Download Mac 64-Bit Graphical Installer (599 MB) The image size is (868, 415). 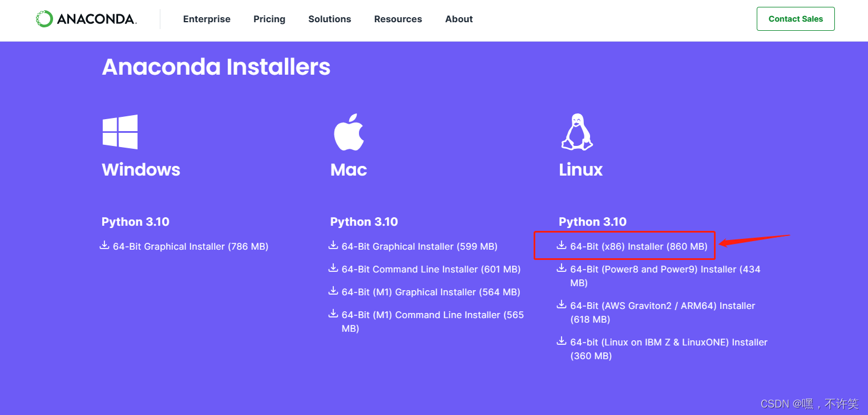[419, 246]
